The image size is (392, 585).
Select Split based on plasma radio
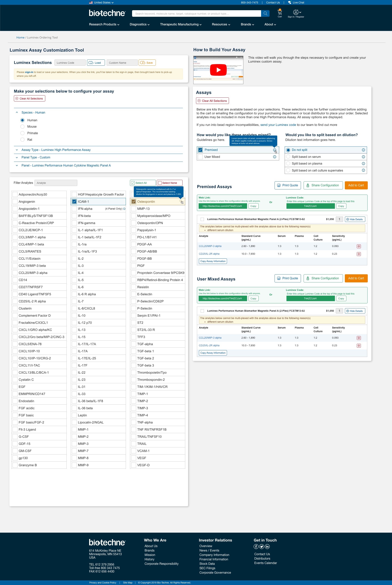tap(288, 164)
